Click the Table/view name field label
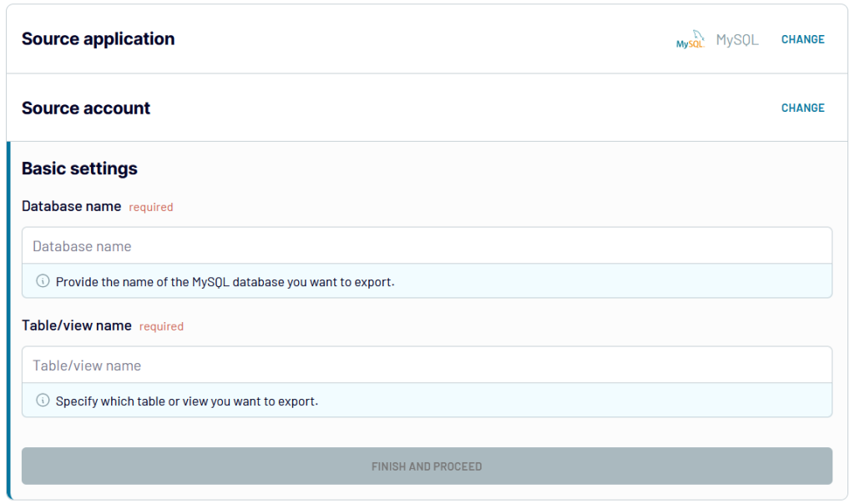855x504 pixels. pyautogui.click(x=77, y=325)
